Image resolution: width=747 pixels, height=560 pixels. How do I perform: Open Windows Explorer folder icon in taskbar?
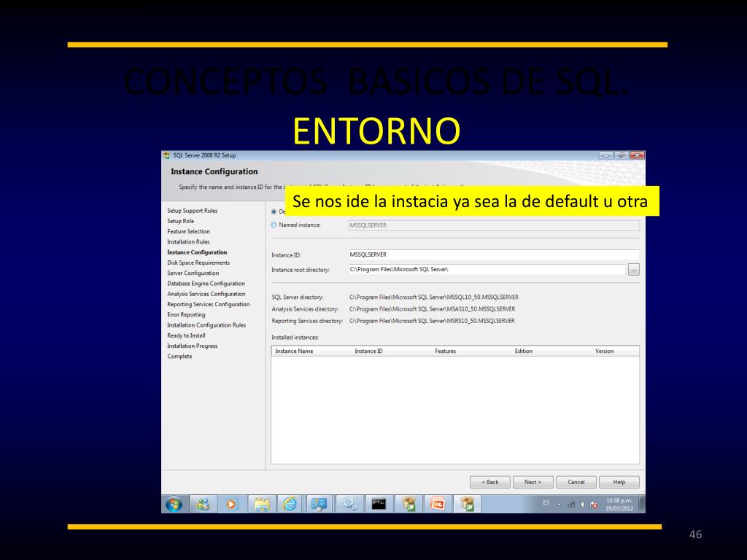[262, 504]
